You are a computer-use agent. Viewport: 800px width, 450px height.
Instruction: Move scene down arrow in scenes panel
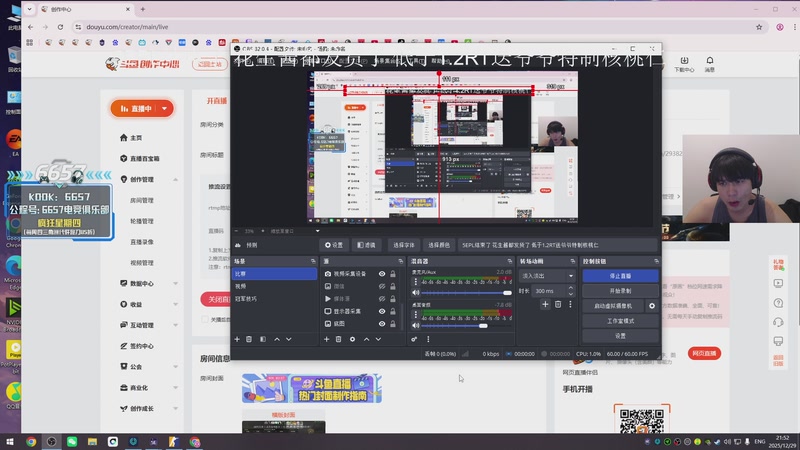289,339
